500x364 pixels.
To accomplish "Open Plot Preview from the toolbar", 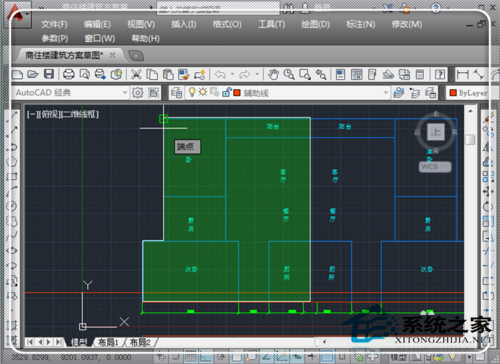I will click(85, 74).
